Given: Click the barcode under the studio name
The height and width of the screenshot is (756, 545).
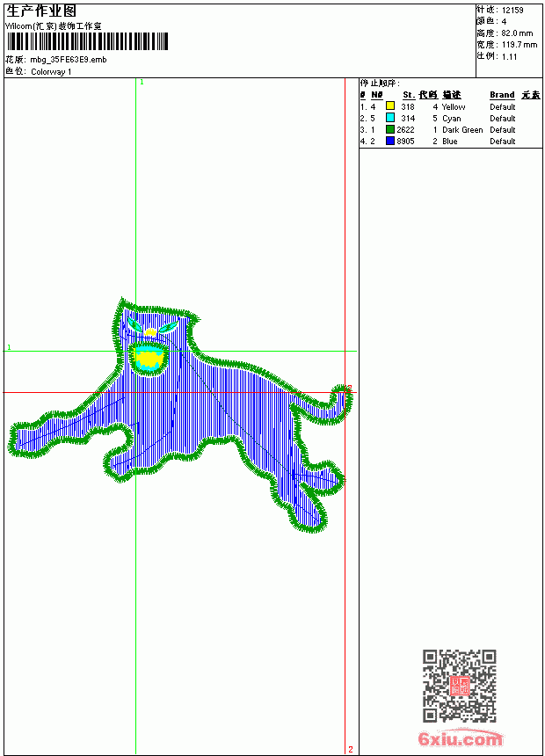Looking at the screenshot, I should click(87, 41).
